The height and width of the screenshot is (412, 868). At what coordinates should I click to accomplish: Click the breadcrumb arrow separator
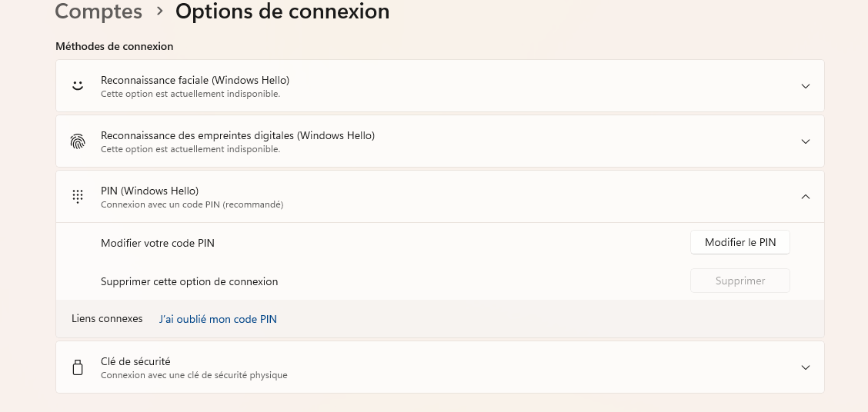tap(159, 11)
